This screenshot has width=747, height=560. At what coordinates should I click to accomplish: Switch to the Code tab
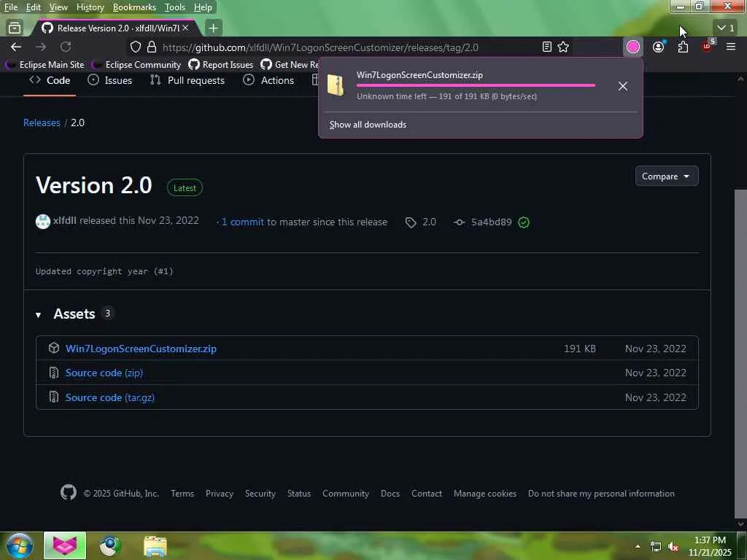[50, 80]
